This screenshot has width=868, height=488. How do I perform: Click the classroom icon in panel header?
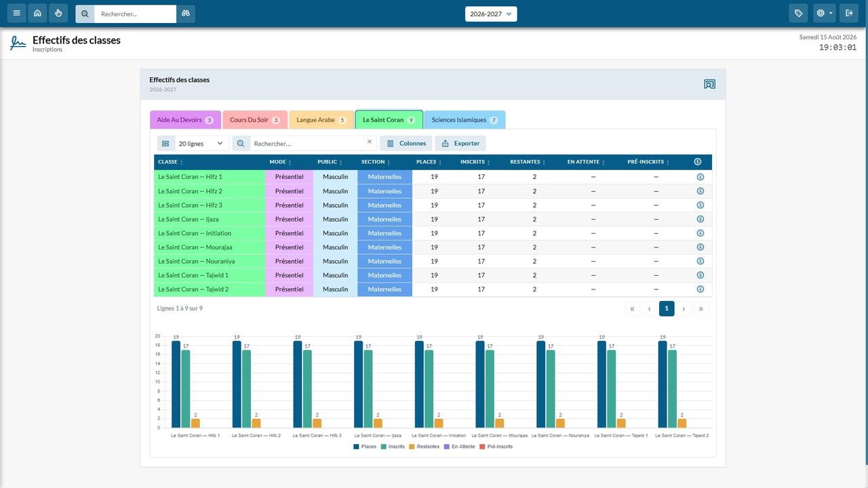pyautogui.click(x=709, y=84)
